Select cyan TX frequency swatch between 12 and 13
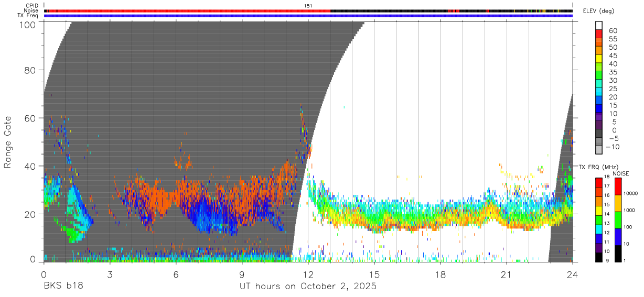644x297 pixels. tap(598, 229)
